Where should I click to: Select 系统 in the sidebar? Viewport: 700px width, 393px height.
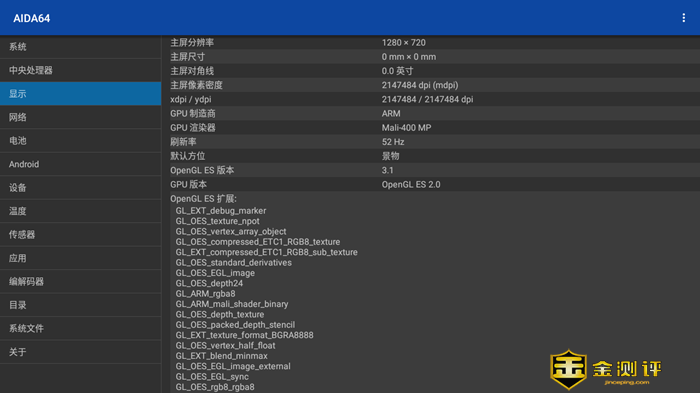pyautogui.click(x=80, y=47)
